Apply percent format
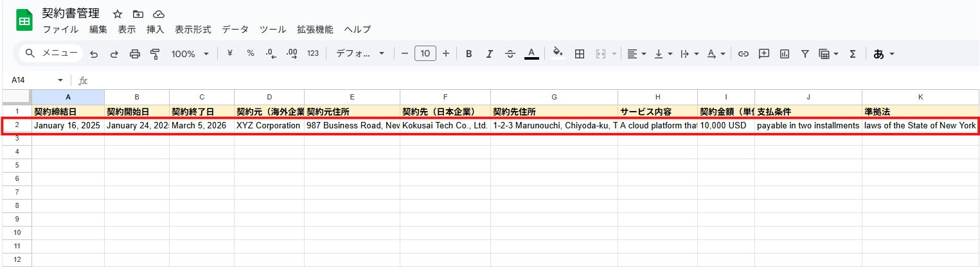Image resolution: width=980 pixels, height=267 pixels. click(251, 54)
